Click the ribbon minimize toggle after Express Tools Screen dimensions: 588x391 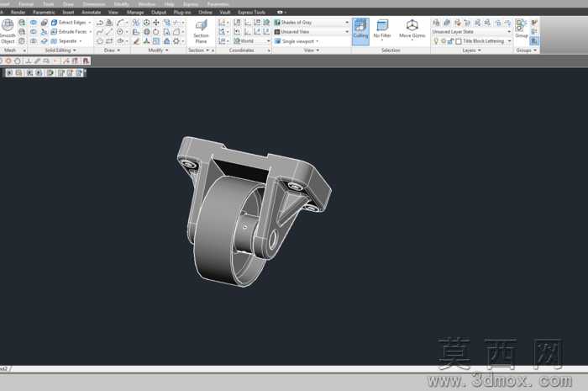pyautogui.click(x=281, y=13)
